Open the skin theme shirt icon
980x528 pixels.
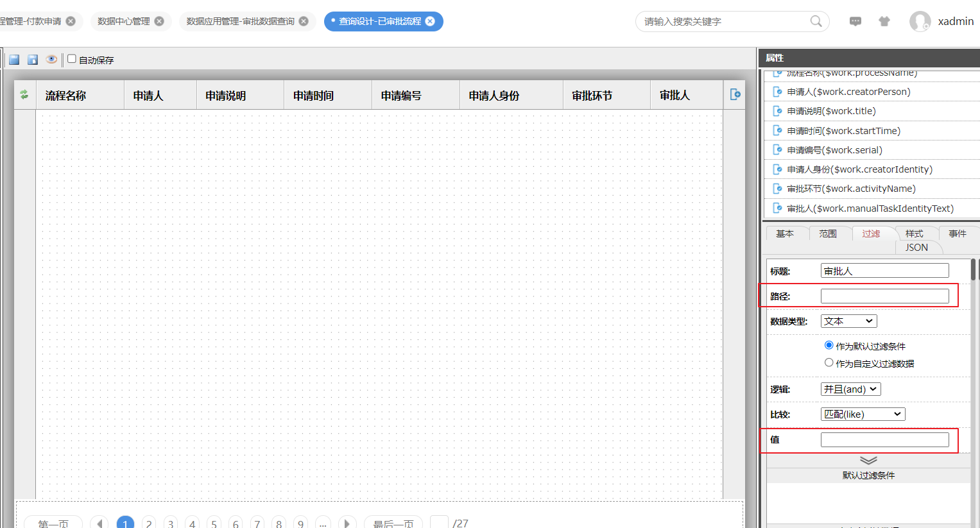point(884,21)
